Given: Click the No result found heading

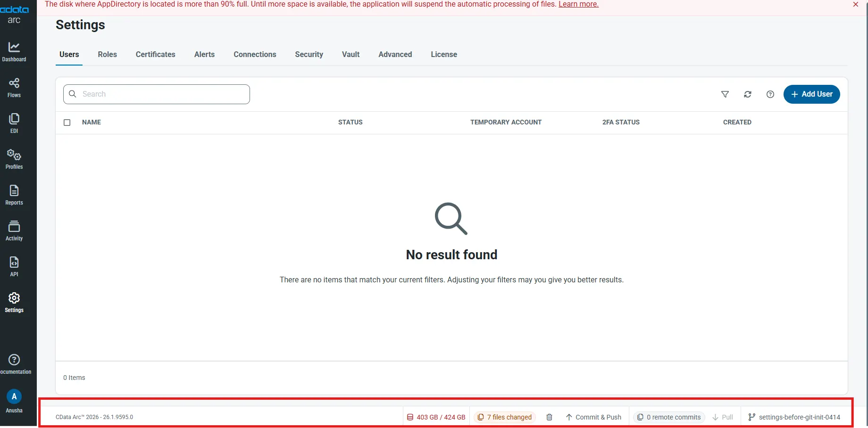Looking at the screenshot, I should click(451, 255).
